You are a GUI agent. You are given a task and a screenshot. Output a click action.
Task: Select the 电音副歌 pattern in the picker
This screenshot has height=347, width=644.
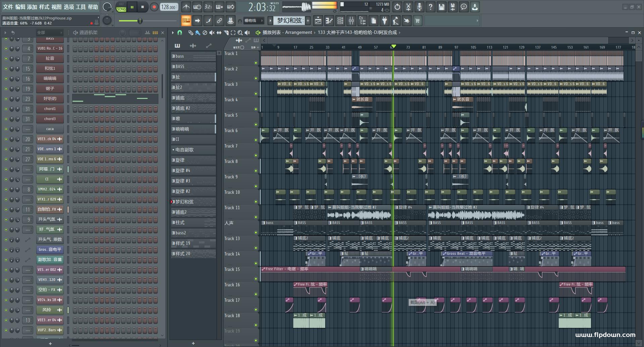coord(193,150)
